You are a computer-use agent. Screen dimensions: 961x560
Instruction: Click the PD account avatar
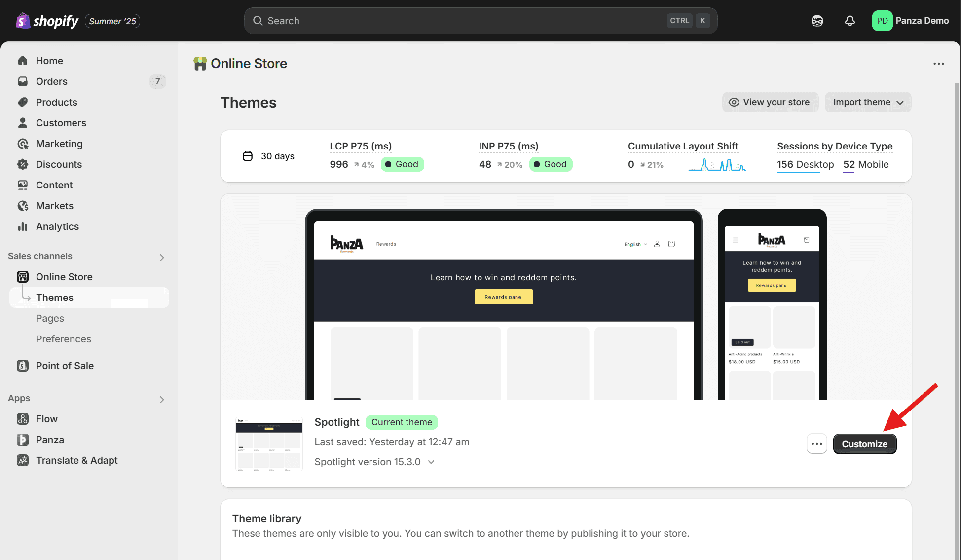[882, 21]
